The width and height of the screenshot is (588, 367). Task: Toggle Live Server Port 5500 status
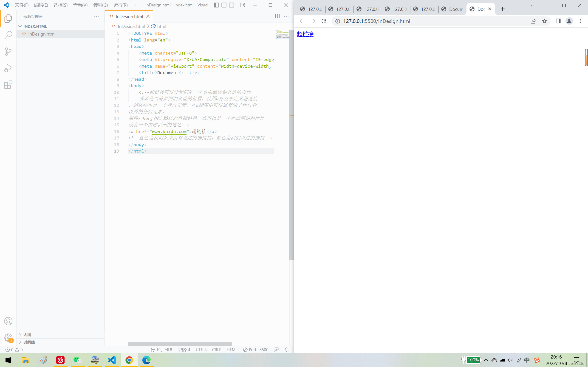(256, 350)
